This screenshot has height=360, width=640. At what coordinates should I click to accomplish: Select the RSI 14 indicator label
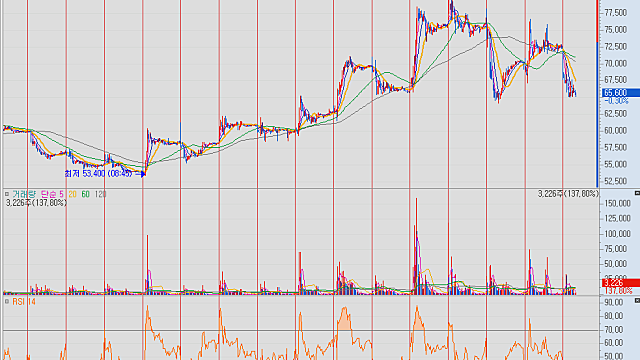pyautogui.click(x=24, y=302)
